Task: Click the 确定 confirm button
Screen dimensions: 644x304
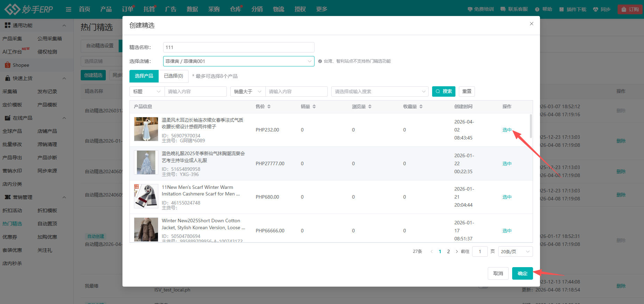Action: click(x=522, y=273)
